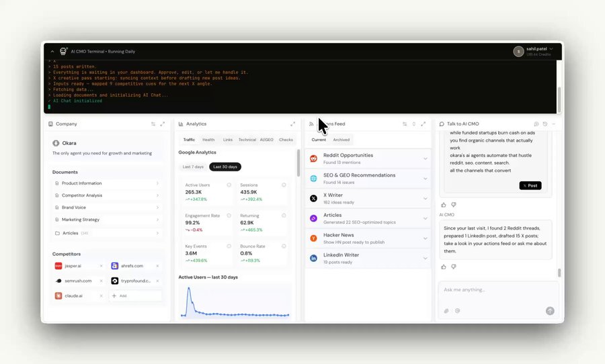Viewport: 605px width, 364px height.
Task: Select the Last 30 days toggle
Action: coord(225,167)
